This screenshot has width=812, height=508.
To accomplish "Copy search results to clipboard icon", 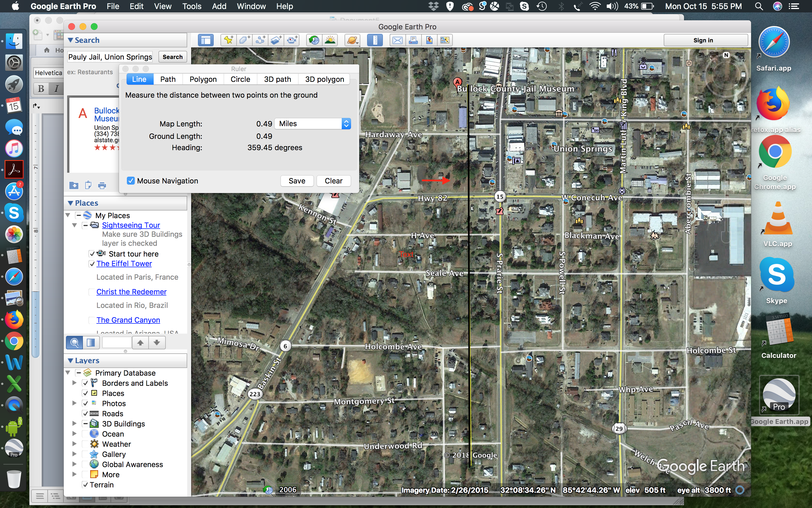I will coord(88,185).
